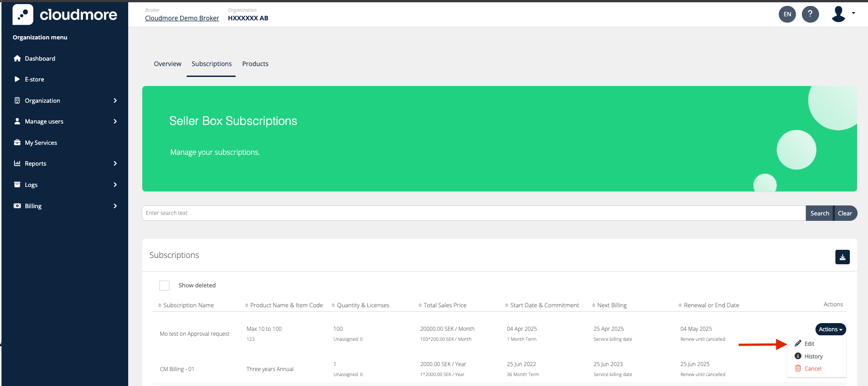Click the History info icon
Viewport: 868px width, 386px height.
pyautogui.click(x=798, y=356)
